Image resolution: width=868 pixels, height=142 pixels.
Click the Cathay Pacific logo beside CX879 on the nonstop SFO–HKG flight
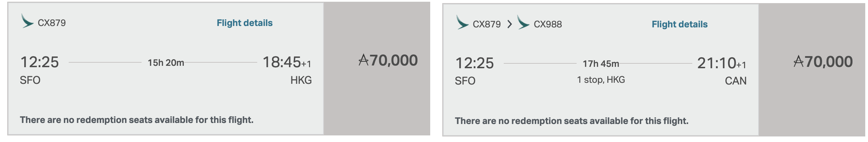click(27, 21)
